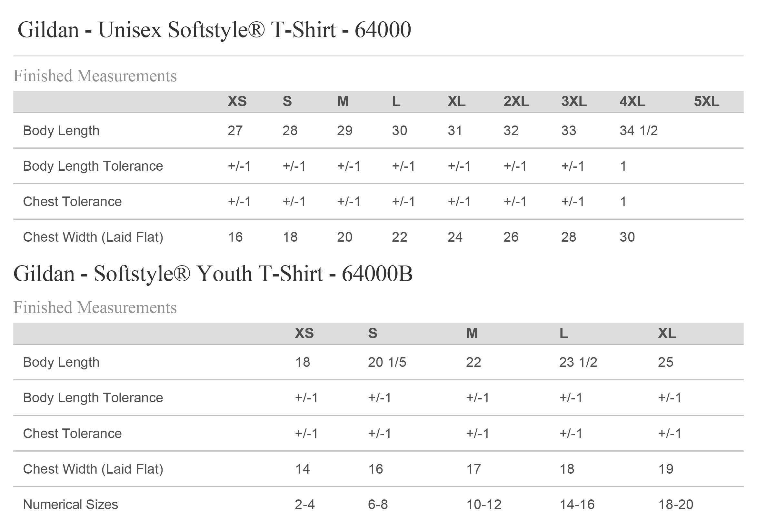The height and width of the screenshot is (532, 757).
Task: Click the Chest Width (Laid Flat) label in Unisex table
Action: click(93, 237)
